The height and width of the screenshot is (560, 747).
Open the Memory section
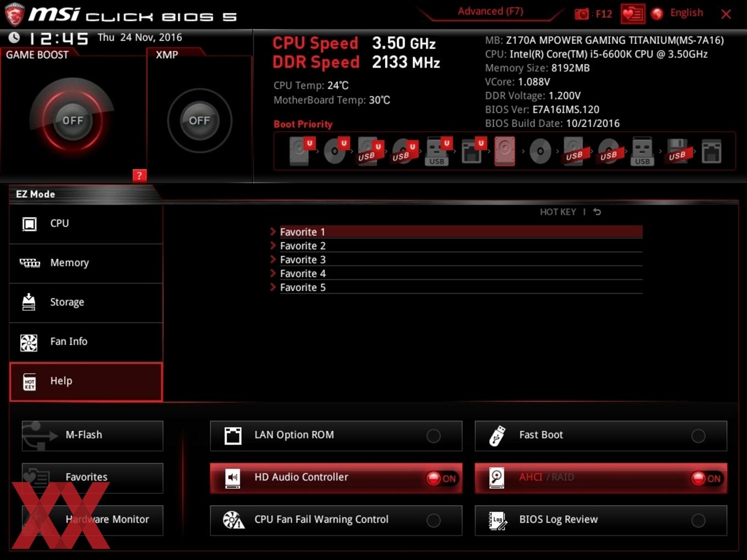[86, 264]
